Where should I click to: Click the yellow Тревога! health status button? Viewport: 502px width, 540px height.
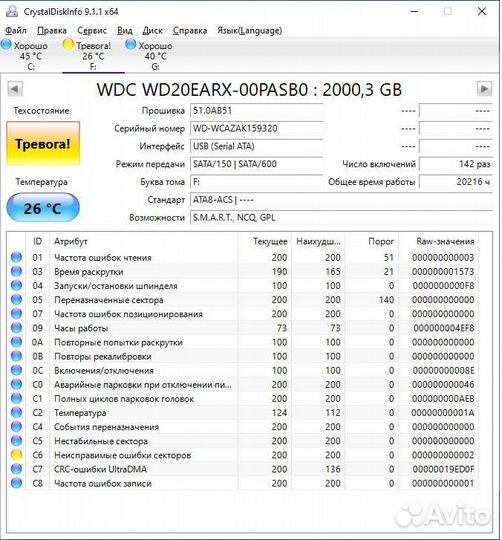point(43,144)
